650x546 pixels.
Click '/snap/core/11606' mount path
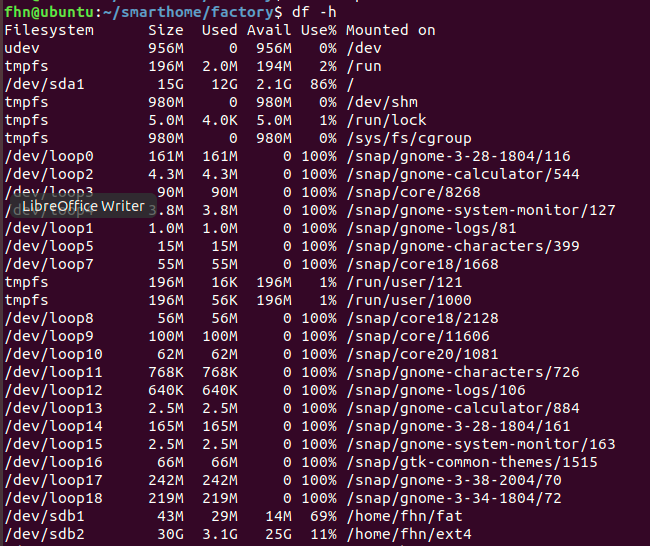click(418, 337)
